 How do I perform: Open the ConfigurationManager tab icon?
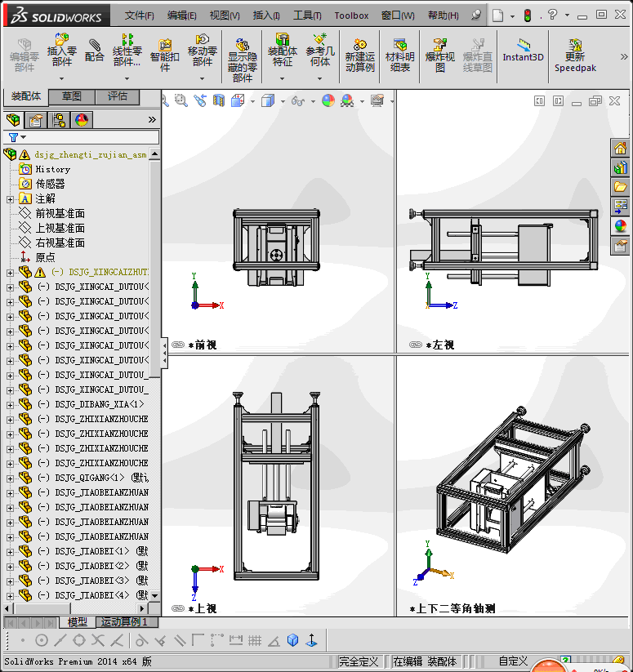tap(59, 120)
